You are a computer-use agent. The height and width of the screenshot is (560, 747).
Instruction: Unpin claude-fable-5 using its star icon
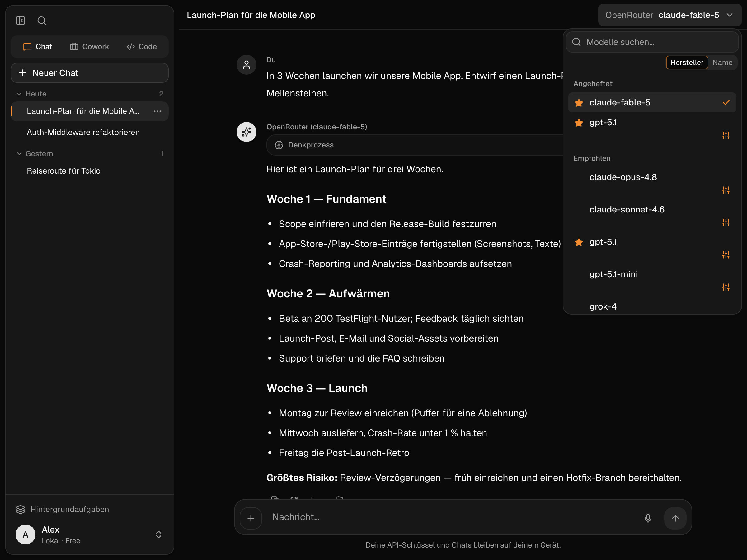click(579, 103)
